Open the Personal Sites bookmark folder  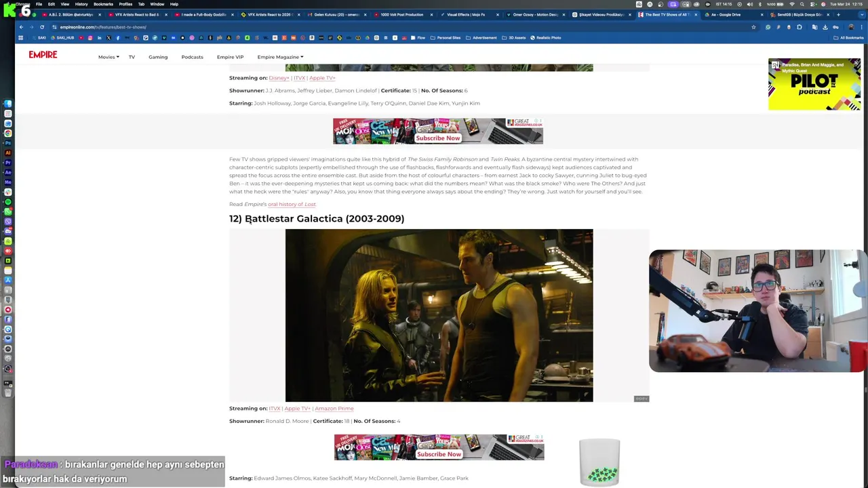pyautogui.click(x=445, y=38)
